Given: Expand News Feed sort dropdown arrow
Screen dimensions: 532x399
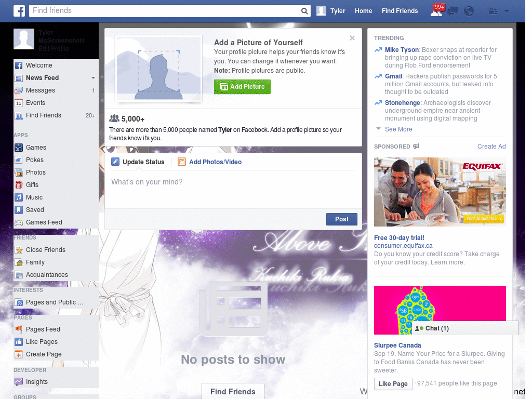Looking at the screenshot, I should [93, 78].
